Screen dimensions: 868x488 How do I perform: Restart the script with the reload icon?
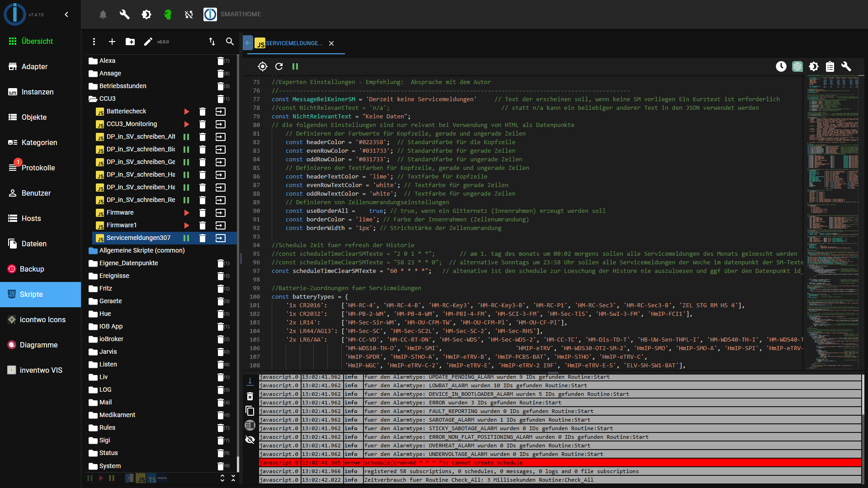pyautogui.click(x=279, y=66)
